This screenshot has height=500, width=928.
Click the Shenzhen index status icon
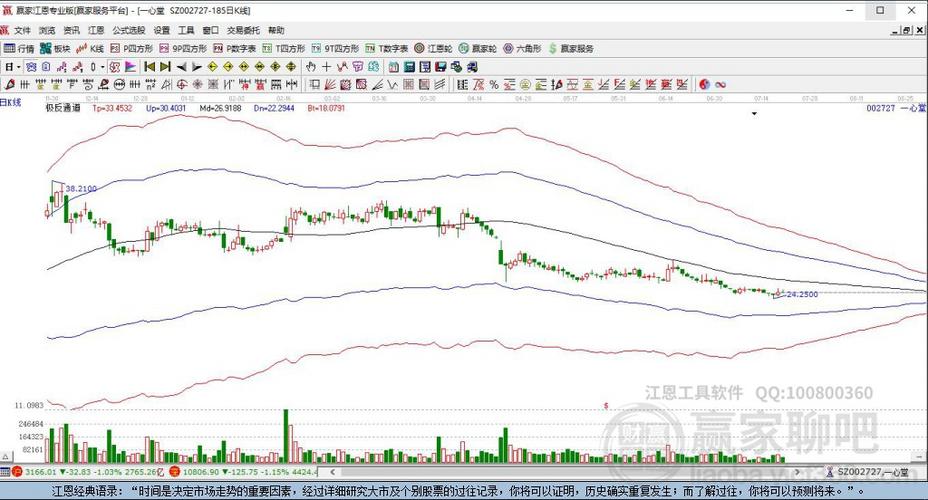(174, 472)
